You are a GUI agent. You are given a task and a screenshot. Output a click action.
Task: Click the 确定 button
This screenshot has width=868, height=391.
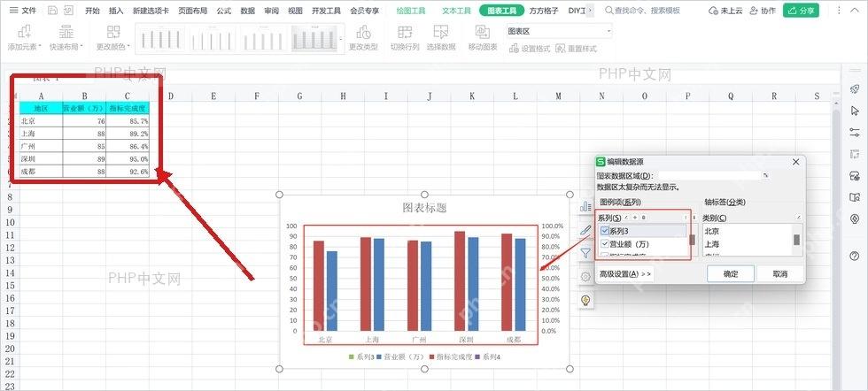[x=731, y=273]
